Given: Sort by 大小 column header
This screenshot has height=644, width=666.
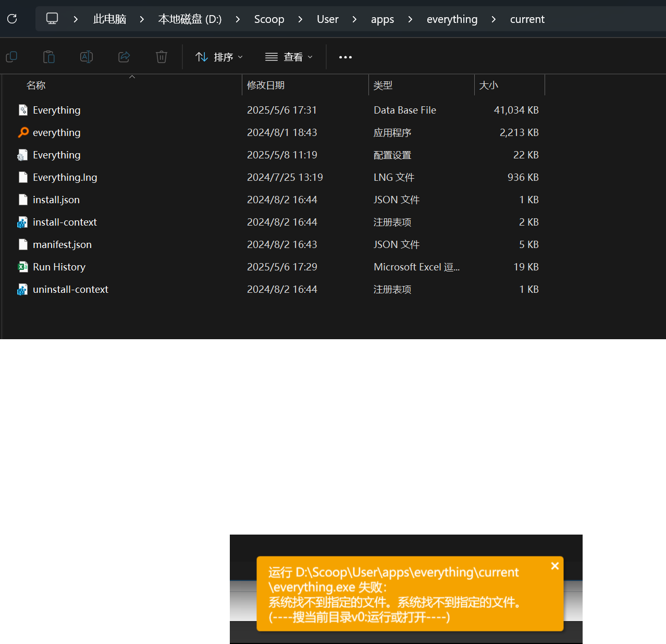Looking at the screenshot, I should [489, 85].
